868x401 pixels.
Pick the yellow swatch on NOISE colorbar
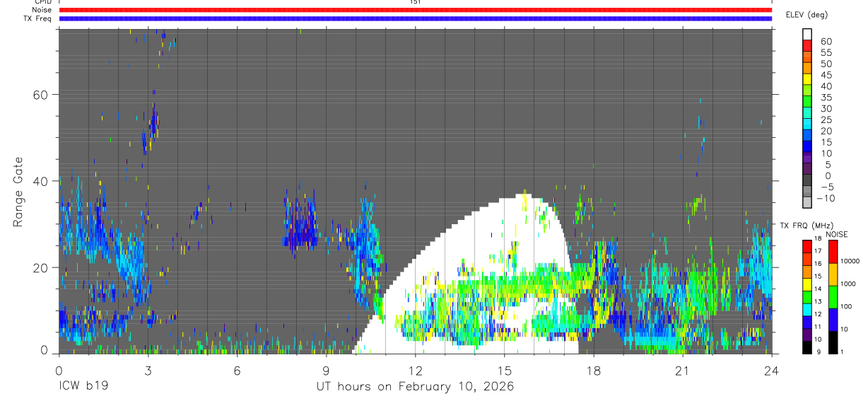(833, 274)
